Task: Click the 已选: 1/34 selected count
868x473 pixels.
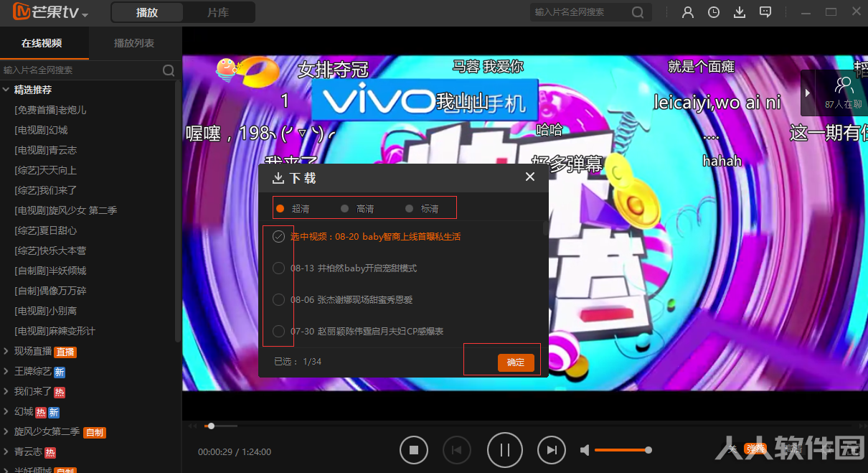Action: coord(298,362)
